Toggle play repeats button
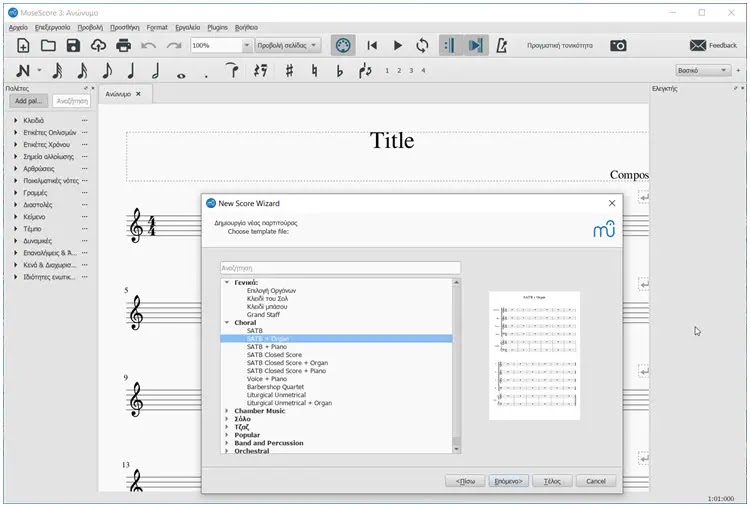Viewport: 750px width, 507px height. click(450, 45)
